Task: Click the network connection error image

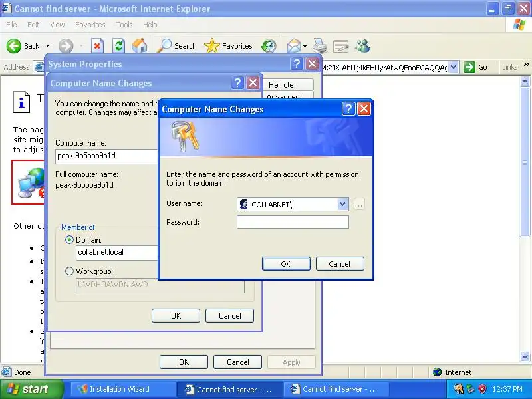Action: coord(28,182)
